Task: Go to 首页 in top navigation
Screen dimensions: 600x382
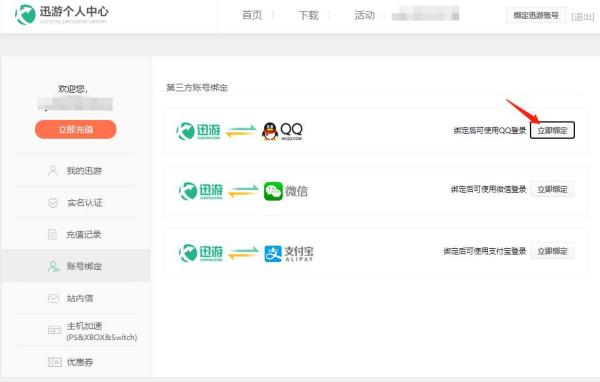Action: pyautogui.click(x=252, y=15)
